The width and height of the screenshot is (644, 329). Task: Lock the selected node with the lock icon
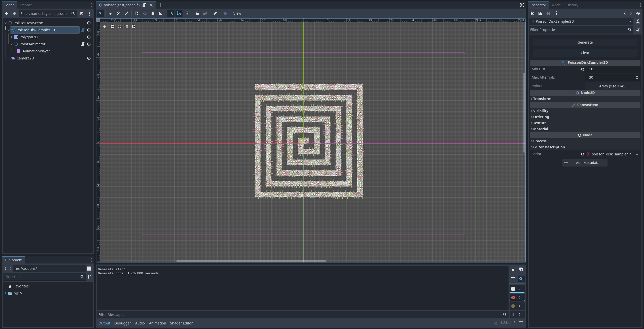tap(197, 13)
